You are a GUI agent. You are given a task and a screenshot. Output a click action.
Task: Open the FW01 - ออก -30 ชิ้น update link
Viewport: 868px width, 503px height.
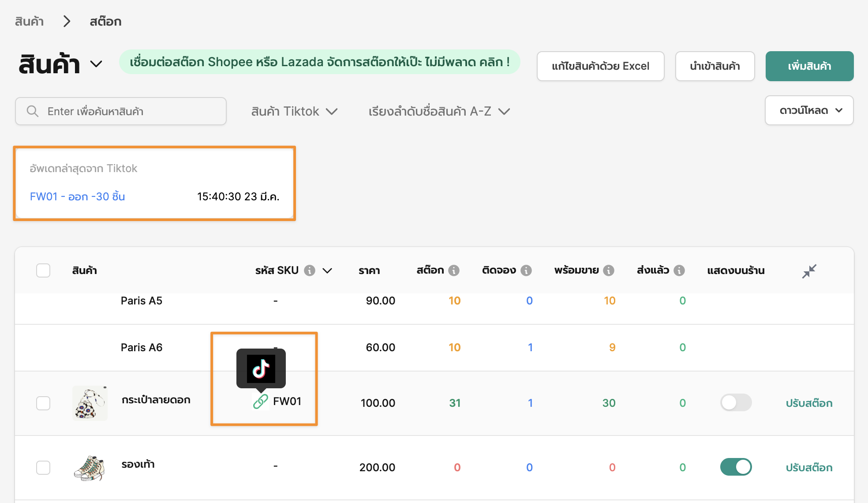(78, 196)
